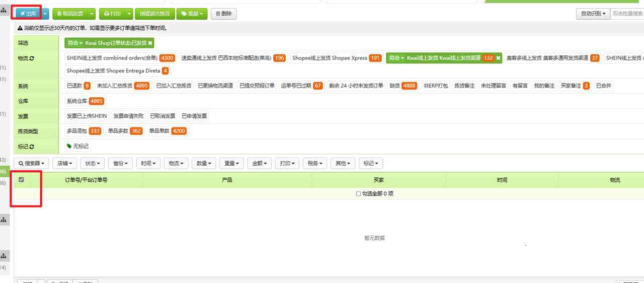The image size is (644, 283).
Task: Filter by 买家备注
Action: pyautogui.click(x=575, y=86)
